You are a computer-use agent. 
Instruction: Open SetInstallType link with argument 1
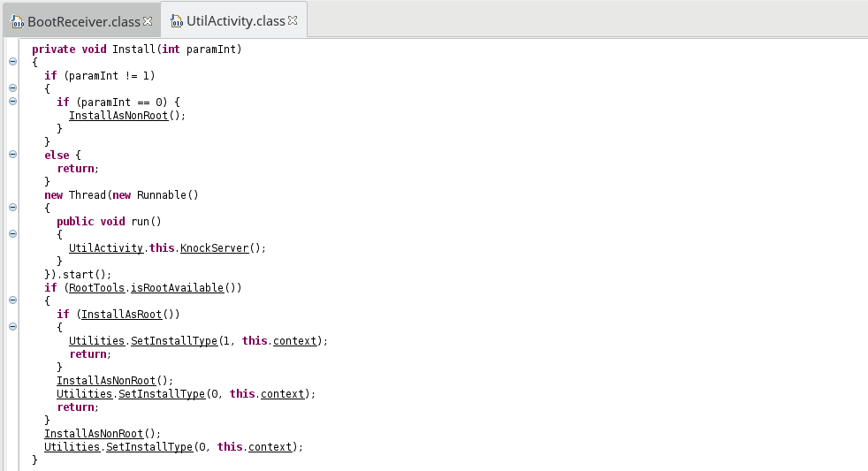pos(174,341)
